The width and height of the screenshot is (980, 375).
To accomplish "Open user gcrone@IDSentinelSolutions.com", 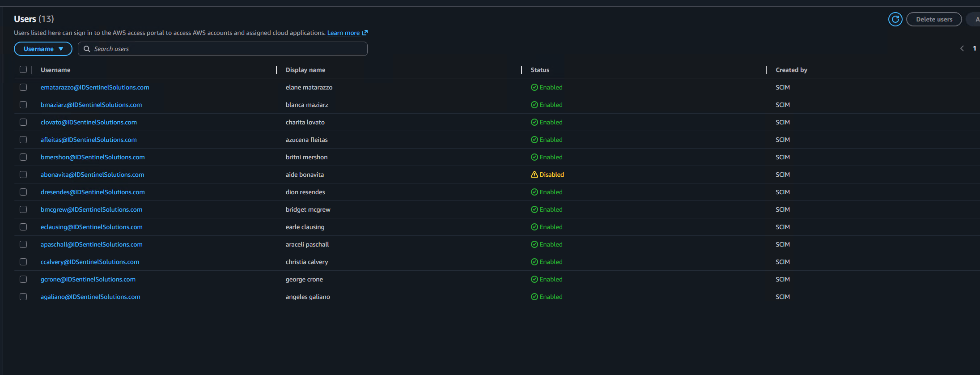I will coord(88,279).
